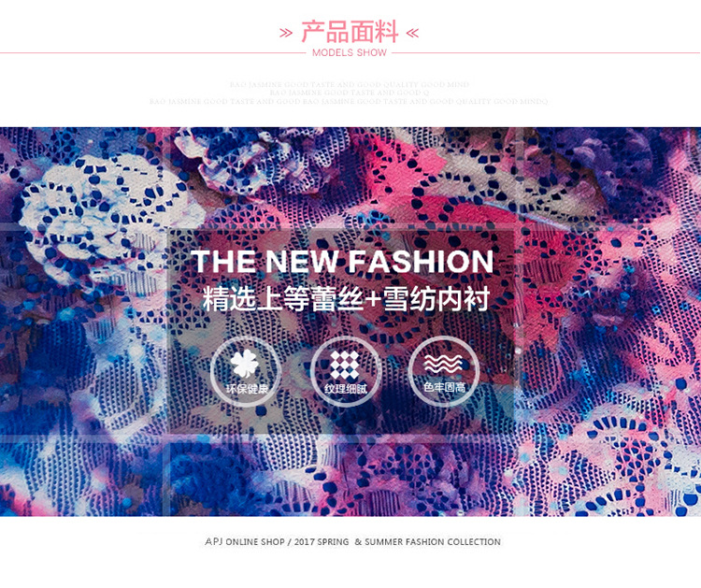The image size is (701, 588).
Task: Open the APJ ONLINE SHOP footer text
Action: [x=245, y=541]
